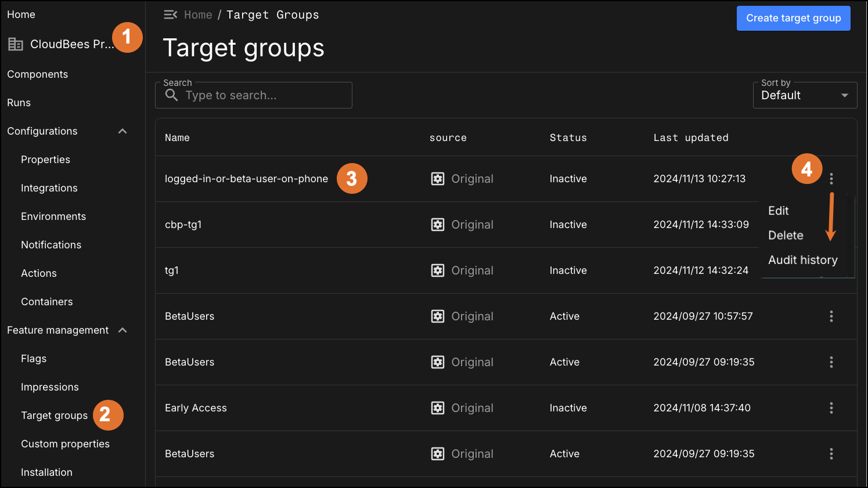Screen dimensions: 868x488
Task: Select Delete from the context menu
Action: [786, 236]
